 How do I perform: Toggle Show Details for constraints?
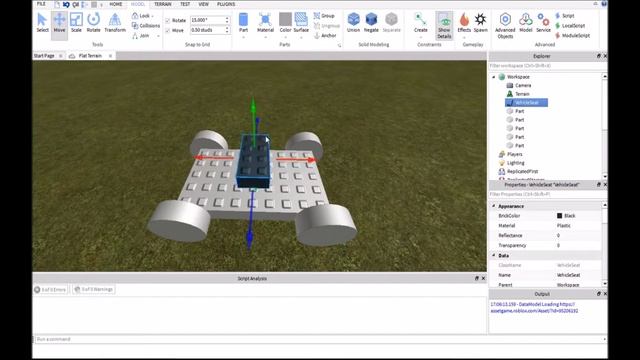coord(444,25)
